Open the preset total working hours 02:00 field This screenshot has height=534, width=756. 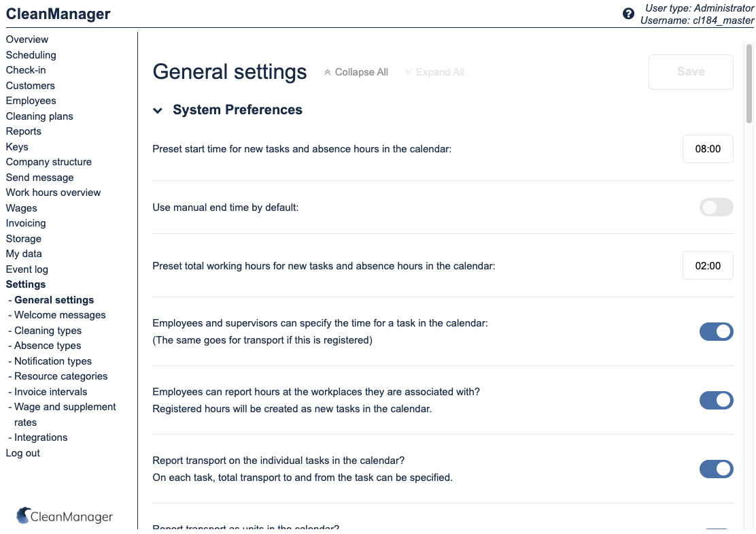pos(708,266)
